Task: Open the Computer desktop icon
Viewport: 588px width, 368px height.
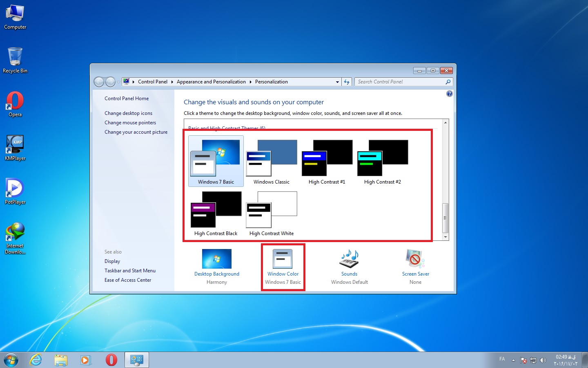Action: tap(15, 17)
